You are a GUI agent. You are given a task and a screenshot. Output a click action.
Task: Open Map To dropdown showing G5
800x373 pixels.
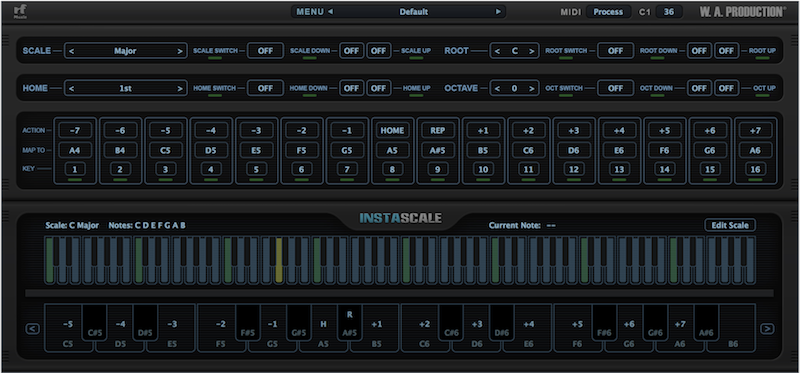(347, 150)
